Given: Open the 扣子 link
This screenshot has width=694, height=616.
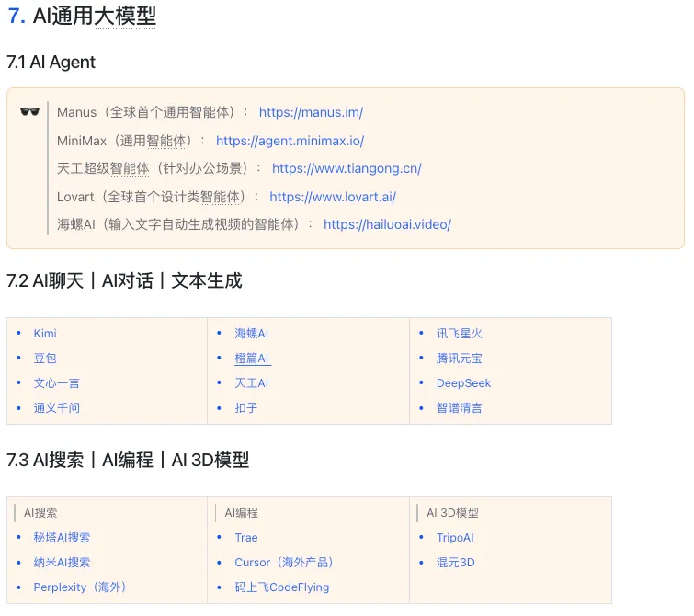Looking at the screenshot, I should tap(246, 408).
